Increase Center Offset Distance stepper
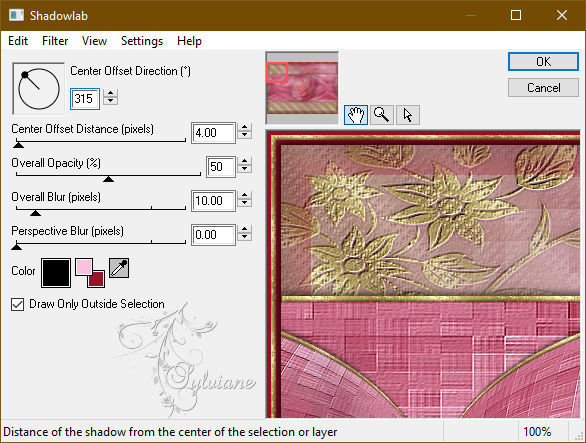 point(244,127)
